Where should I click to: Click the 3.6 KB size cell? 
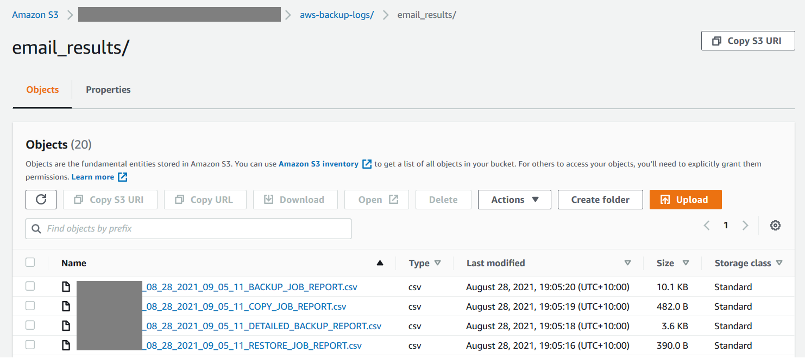pyautogui.click(x=675, y=326)
